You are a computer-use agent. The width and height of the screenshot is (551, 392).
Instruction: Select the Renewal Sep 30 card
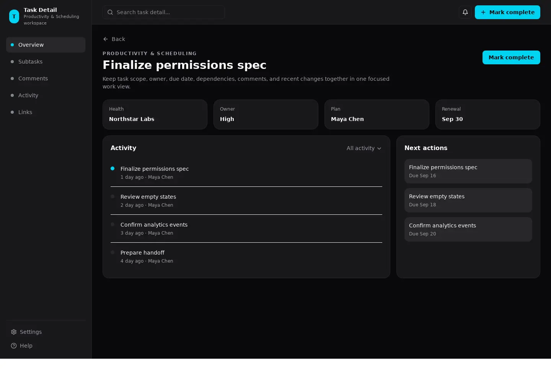[488, 114]
